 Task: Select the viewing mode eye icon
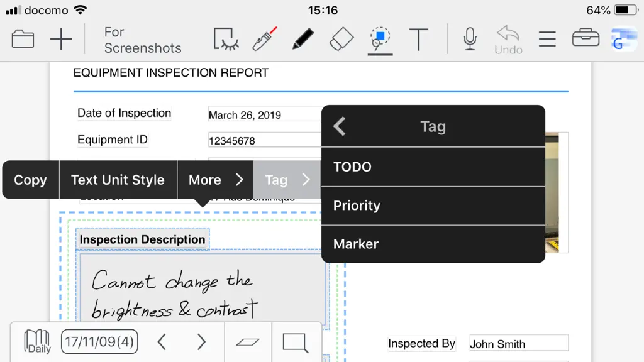(x=226, y=39)
